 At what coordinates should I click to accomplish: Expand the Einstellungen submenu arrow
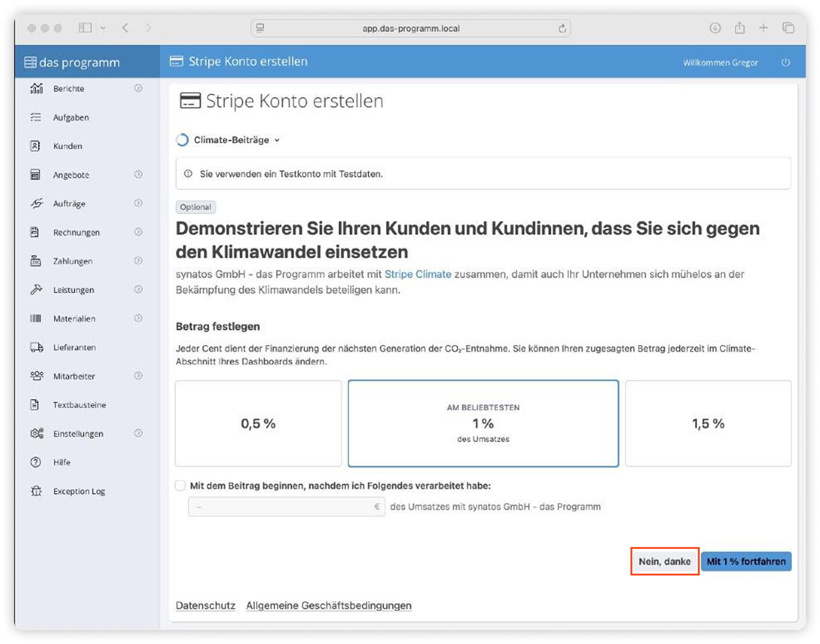(x=138, y=433)
